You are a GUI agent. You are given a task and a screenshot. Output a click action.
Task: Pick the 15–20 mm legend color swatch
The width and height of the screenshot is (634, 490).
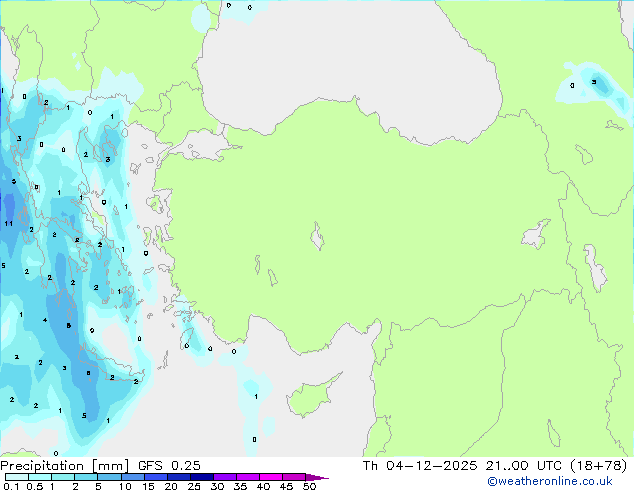click(x=155, y=477)
